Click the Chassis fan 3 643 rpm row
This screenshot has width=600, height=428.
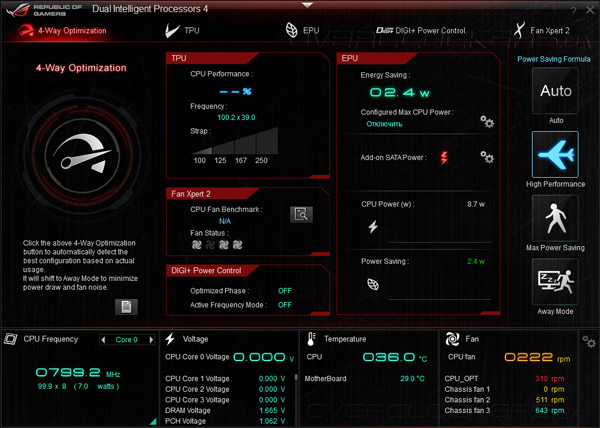point(504,410)
